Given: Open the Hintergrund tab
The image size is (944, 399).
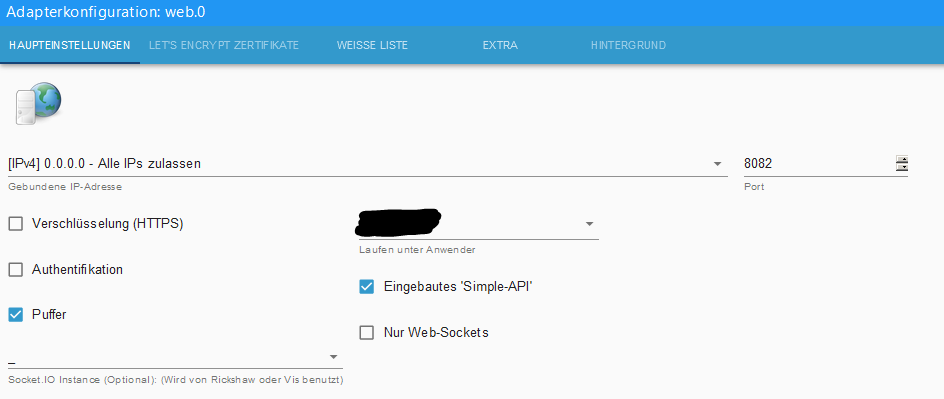Looking at the screenshot, I should (628, 45).
